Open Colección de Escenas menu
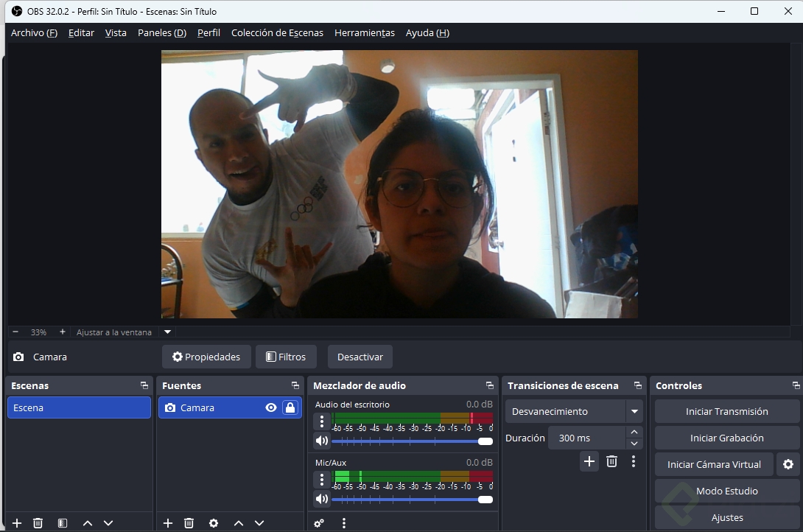 point(277,32)
